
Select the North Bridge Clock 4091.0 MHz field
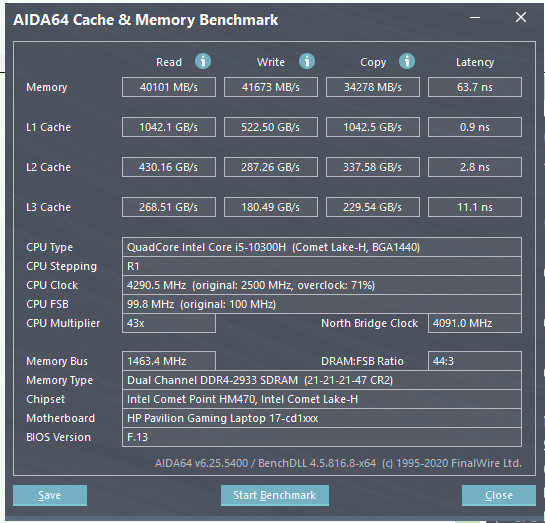tap(475, 323)
